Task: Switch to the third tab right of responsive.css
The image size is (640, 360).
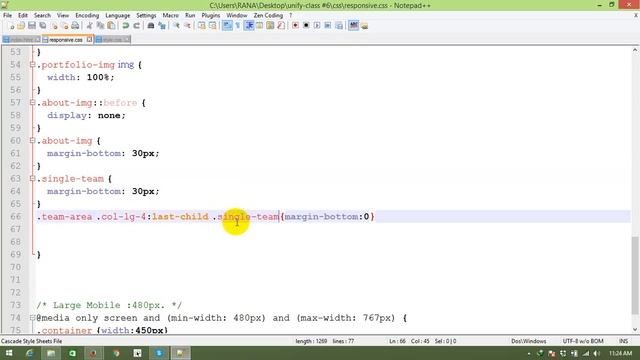Action: coord(113,40)
